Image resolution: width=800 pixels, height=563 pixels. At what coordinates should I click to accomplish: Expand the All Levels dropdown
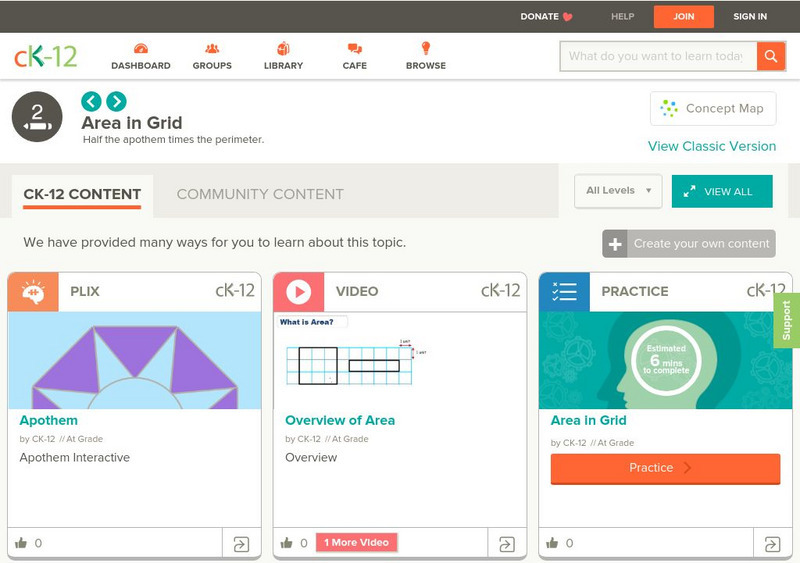[618, 191]
